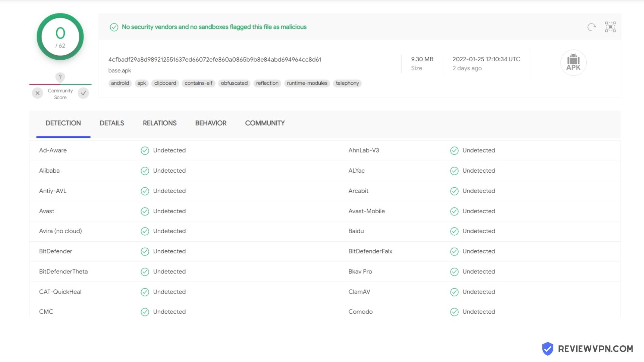Viewport: 644px width, 362px height.
Task: Click the telephony tag
Action: pyautogui.click(x=347, y=83)
